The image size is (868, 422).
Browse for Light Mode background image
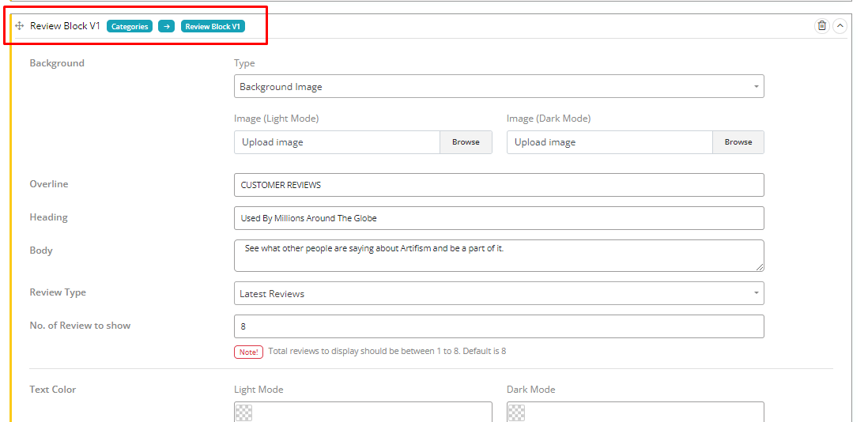466,142
